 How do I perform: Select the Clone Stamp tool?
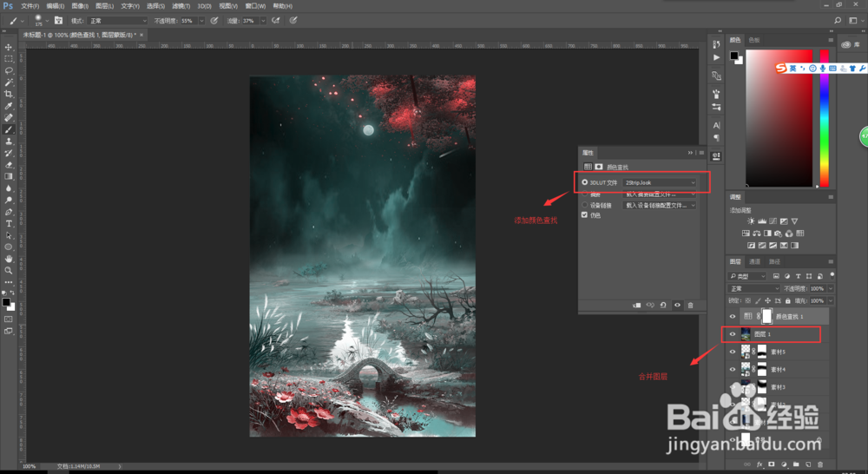pos(9,142)
